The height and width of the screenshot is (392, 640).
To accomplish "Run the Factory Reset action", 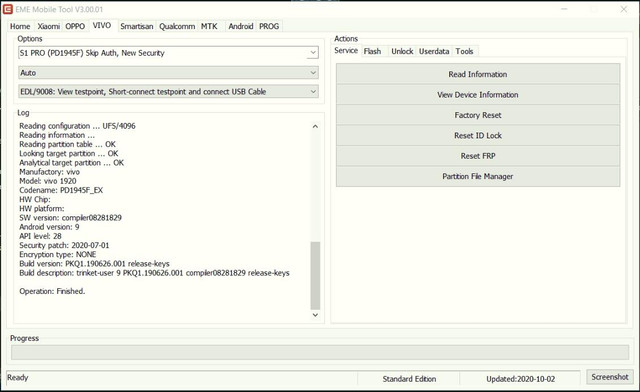I will (478, 115).
